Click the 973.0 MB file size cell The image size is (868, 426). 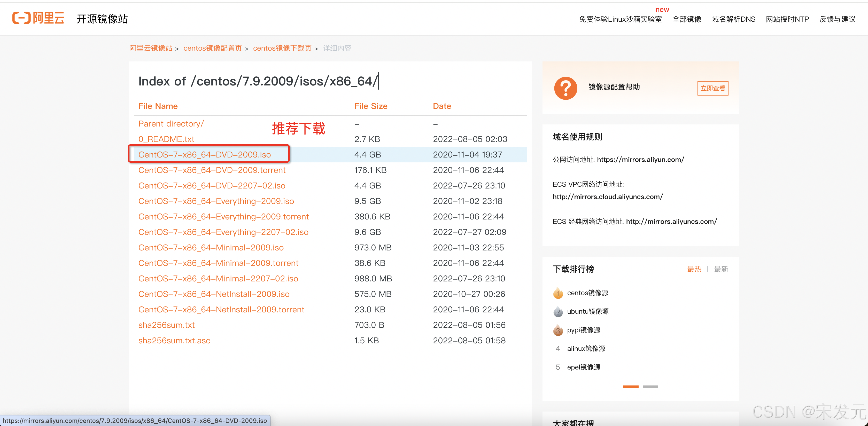pyautogui.click(x=373, y=248)
